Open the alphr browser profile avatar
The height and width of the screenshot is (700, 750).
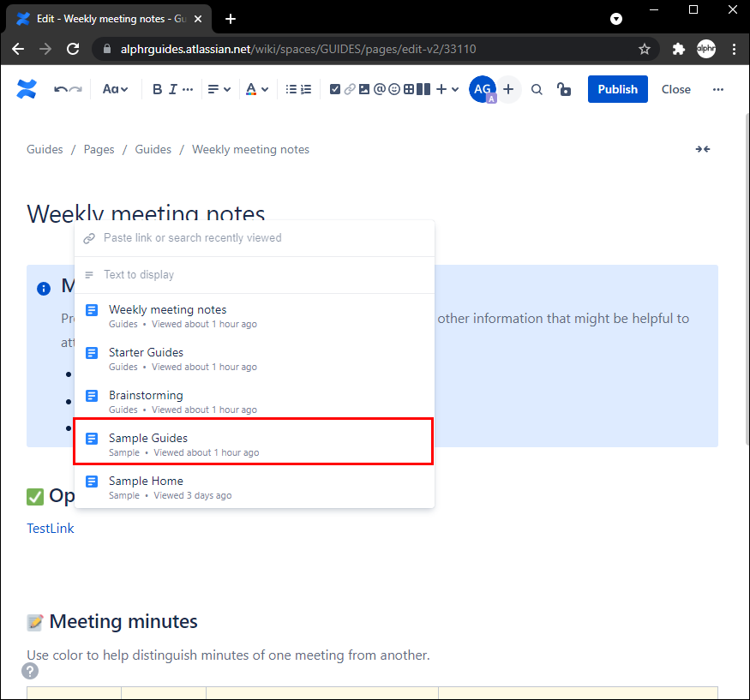pos(706,49)
